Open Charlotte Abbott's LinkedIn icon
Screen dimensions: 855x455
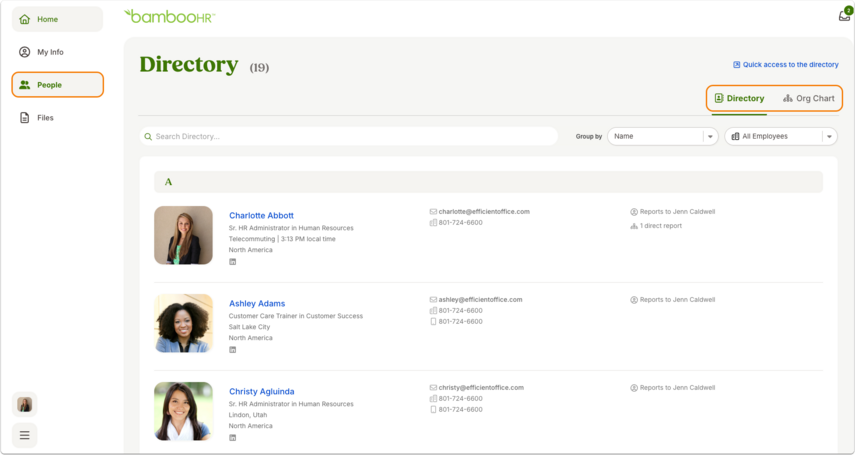(232, 262)
